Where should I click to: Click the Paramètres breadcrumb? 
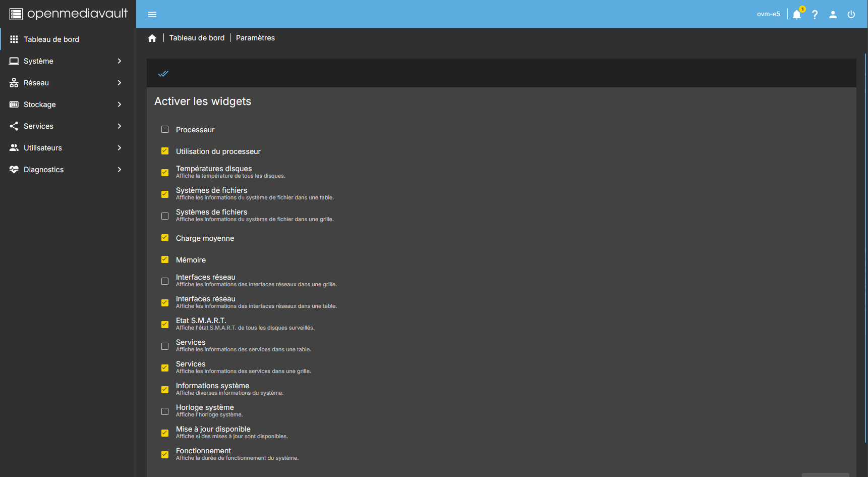coord(255,38)
